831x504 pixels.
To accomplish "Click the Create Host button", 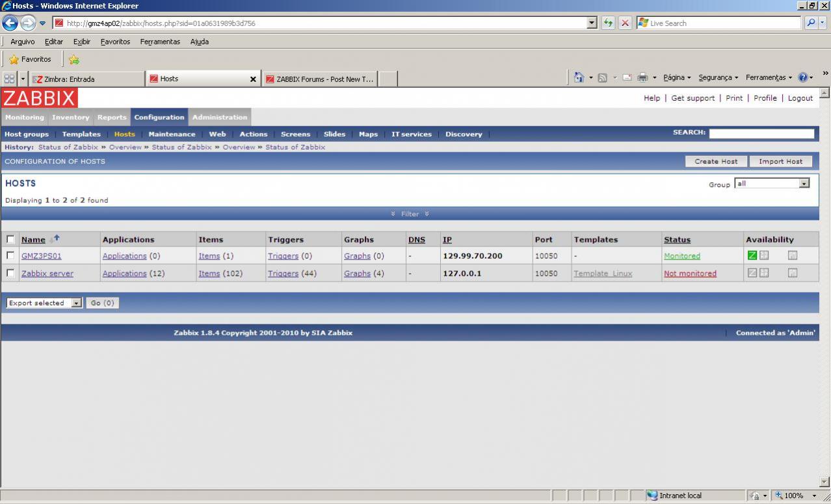I will click(x=716, y=161).
